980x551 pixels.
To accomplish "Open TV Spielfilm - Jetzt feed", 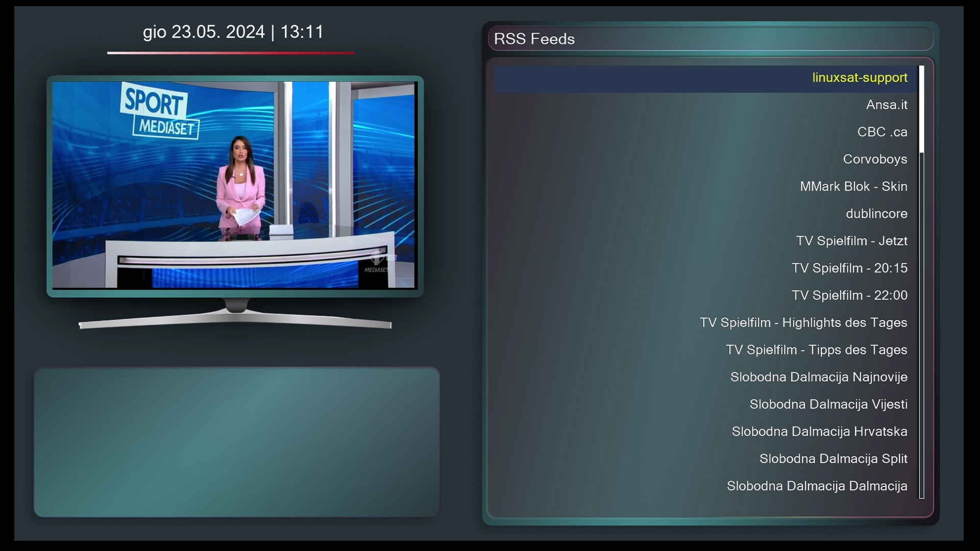I will [x=851, y=241].
